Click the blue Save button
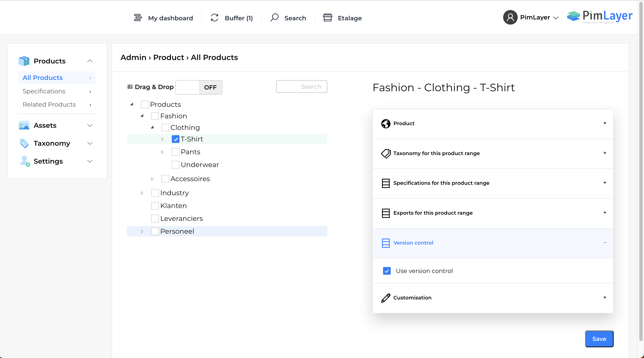Screen dimensions: 644x358 pyautogui.click(x=599, y=339)
